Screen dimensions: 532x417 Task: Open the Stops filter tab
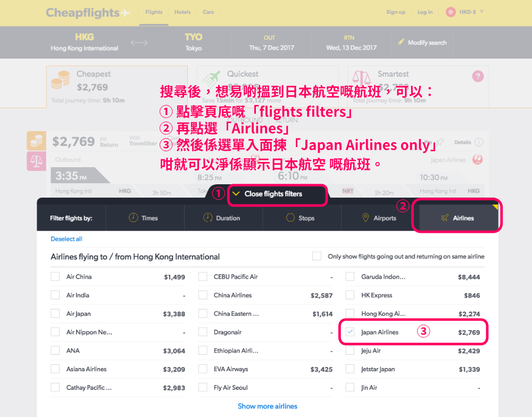point(302,218)
